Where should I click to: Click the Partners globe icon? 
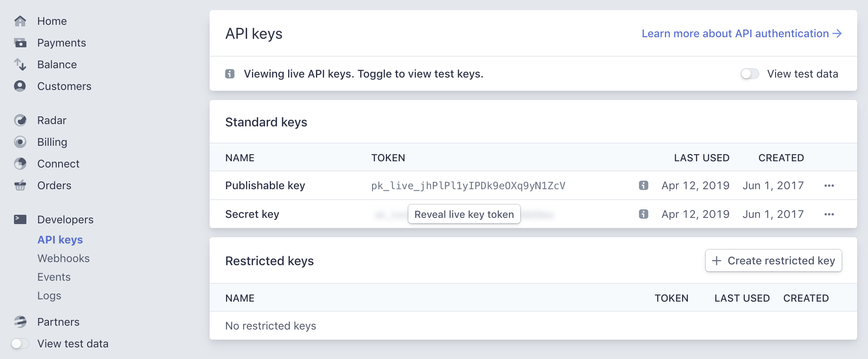click(x=20, y=322)
